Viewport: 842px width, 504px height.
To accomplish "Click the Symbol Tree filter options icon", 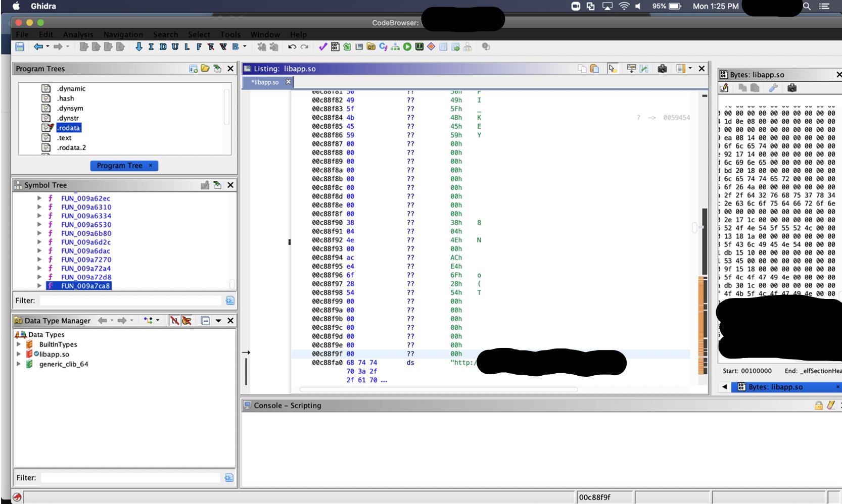I will coord(230,300).
